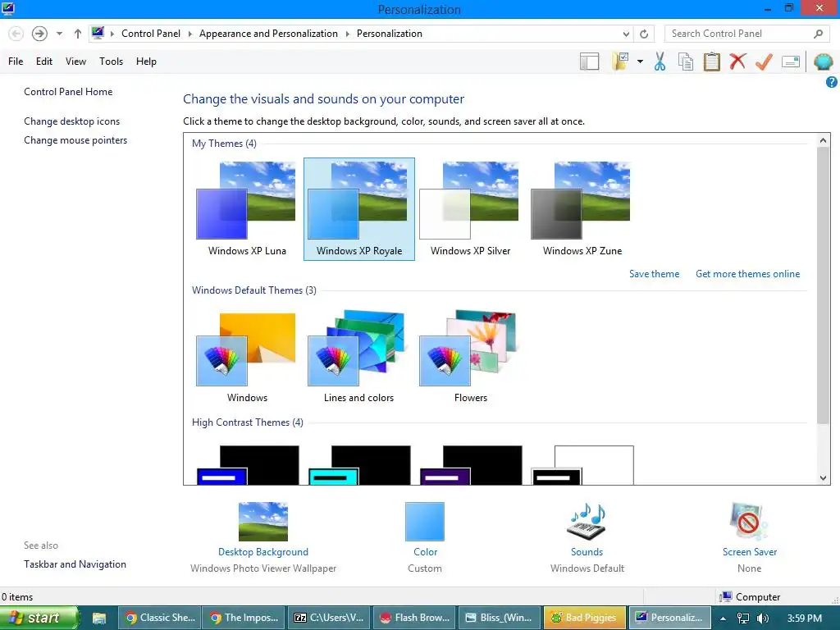Click the network icon in system tray
Screen dimensions: 840x630
coord(742,618)
